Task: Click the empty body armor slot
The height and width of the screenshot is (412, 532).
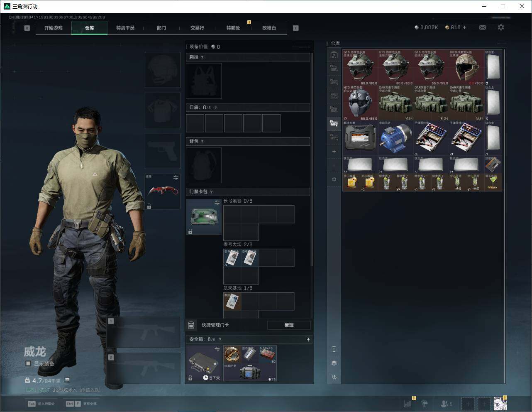Action: [x=162, y=110]
